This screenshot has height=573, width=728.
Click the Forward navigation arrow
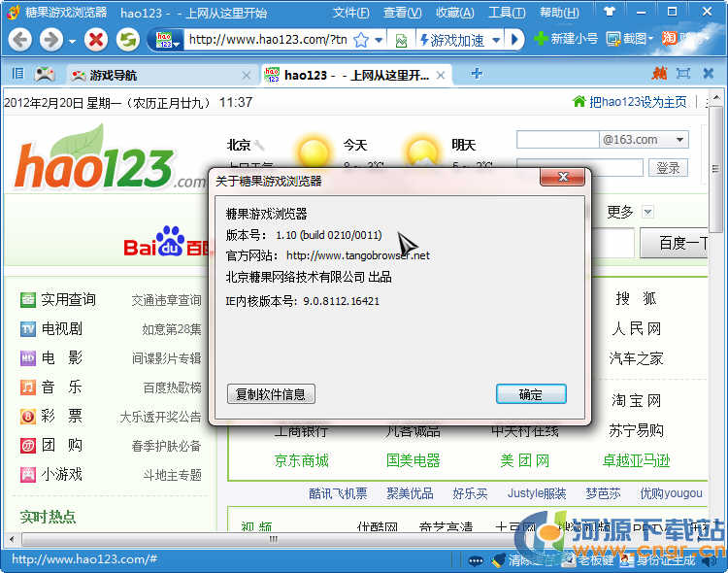coord(51,40)
